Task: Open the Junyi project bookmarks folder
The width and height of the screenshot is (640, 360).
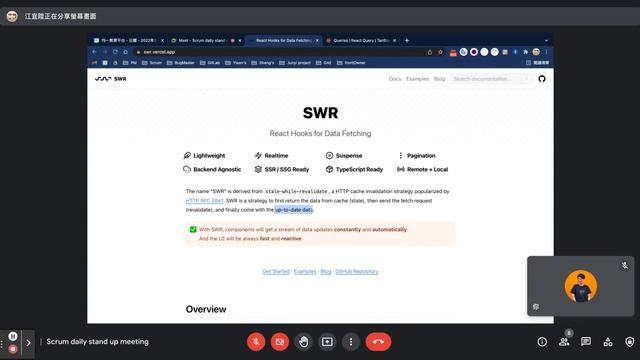Action: pyautogui.click(x=295, y=63)
